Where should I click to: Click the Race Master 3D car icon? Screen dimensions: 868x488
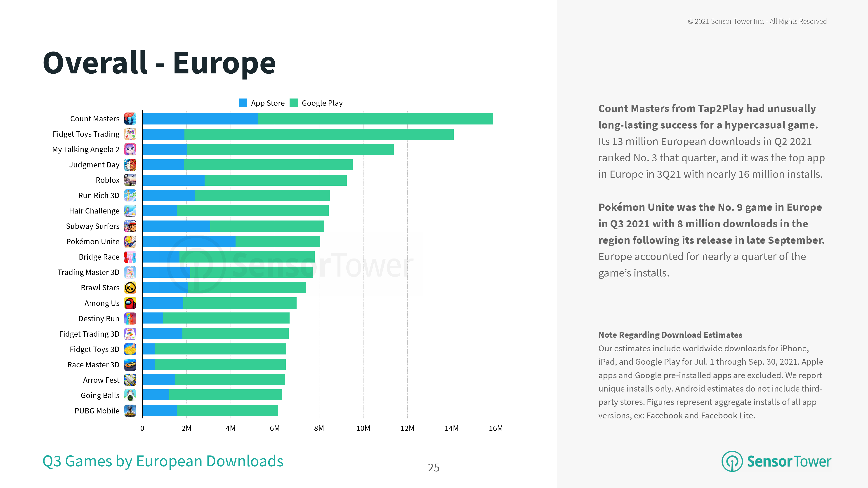(x=130, y=364)
